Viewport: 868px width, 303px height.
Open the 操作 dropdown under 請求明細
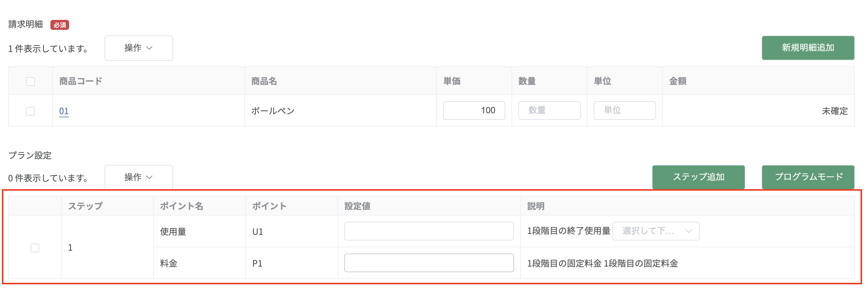[139, 48]
